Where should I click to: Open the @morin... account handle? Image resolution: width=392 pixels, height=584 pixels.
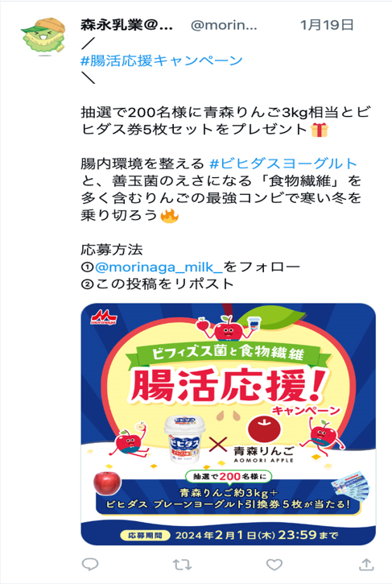(224, 25)
